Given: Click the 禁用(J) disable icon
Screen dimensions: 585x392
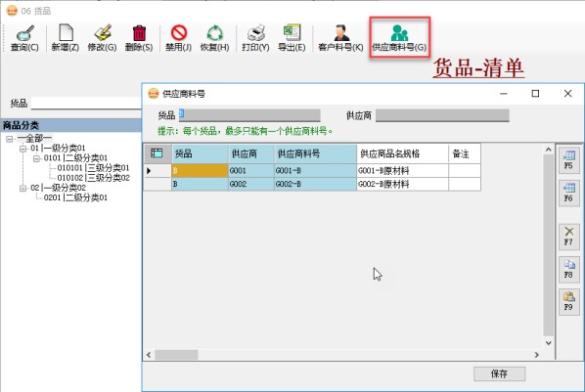Looking at the screenshot, I should (x=178, y=38).
